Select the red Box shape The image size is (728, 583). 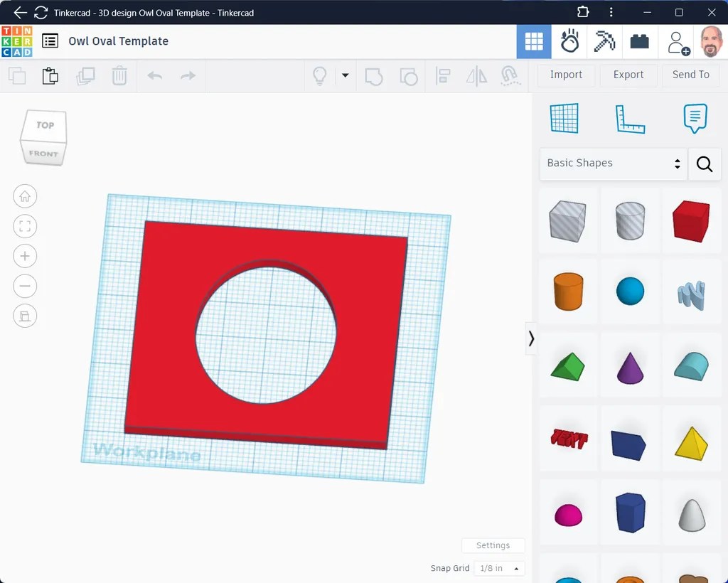691,221
